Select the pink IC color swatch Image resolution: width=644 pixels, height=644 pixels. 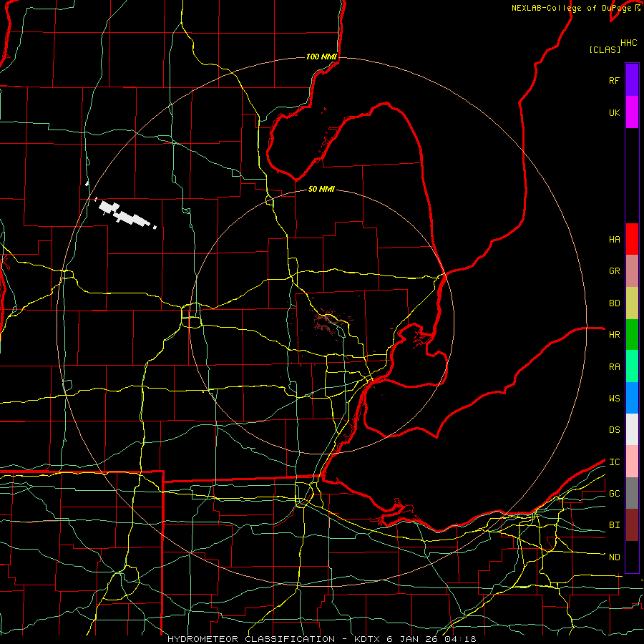[x=632, y=462]
